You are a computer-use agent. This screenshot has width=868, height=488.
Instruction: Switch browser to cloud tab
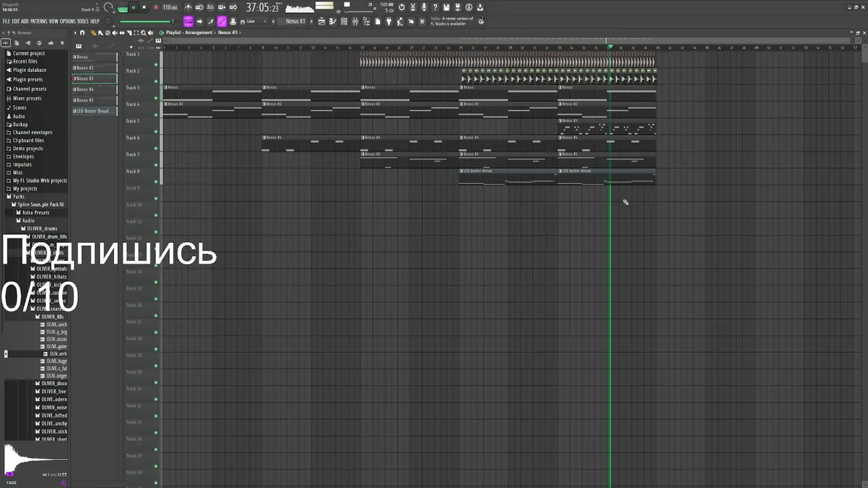(51, 43)
